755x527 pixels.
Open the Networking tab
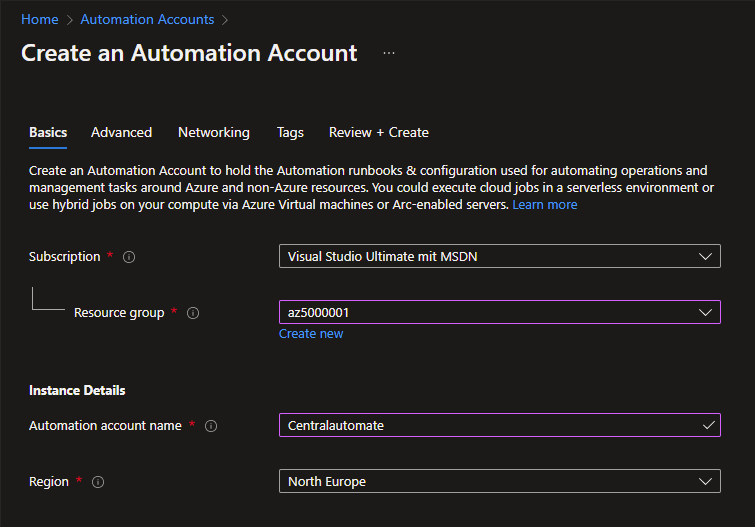tap(214, 132)
